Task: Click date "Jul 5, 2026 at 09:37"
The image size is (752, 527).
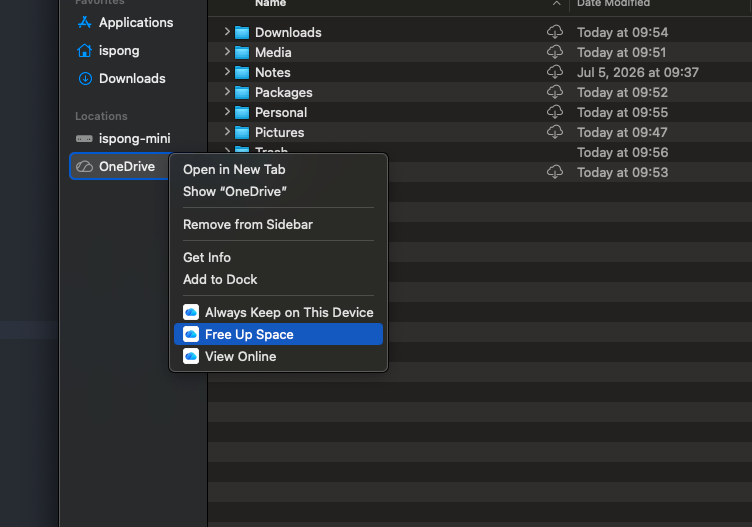Action: coord(637,72)
